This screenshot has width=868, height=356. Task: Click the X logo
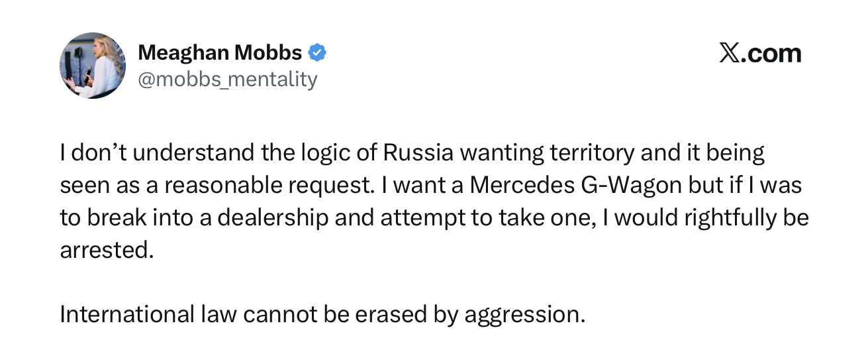tap(728, 53)
